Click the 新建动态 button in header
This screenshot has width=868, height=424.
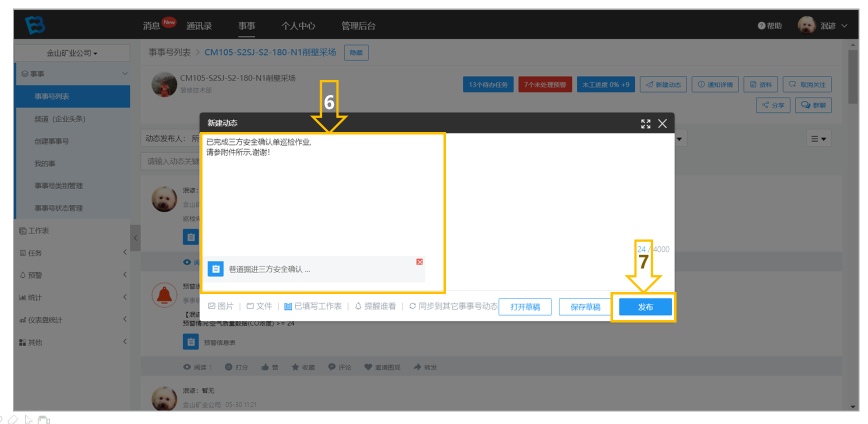663,84
